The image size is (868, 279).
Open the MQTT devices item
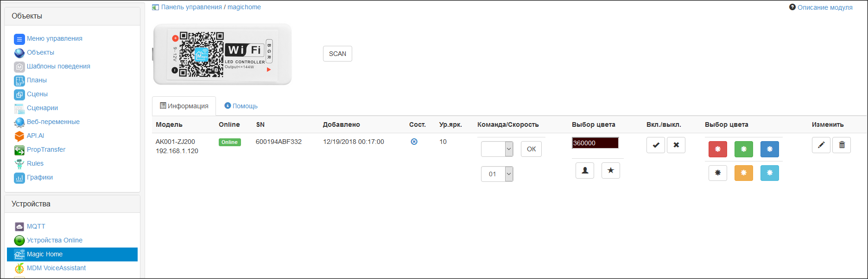pos(36,226)
